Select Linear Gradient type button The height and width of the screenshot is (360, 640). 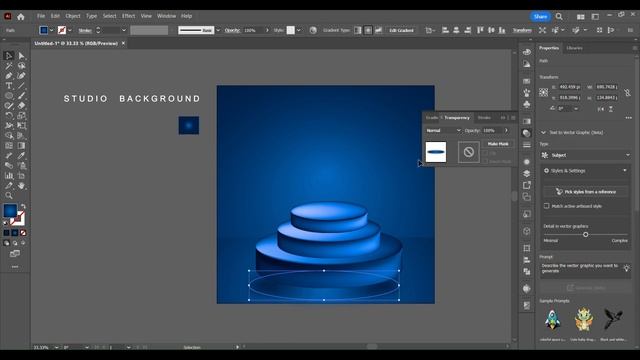point(358,30)
